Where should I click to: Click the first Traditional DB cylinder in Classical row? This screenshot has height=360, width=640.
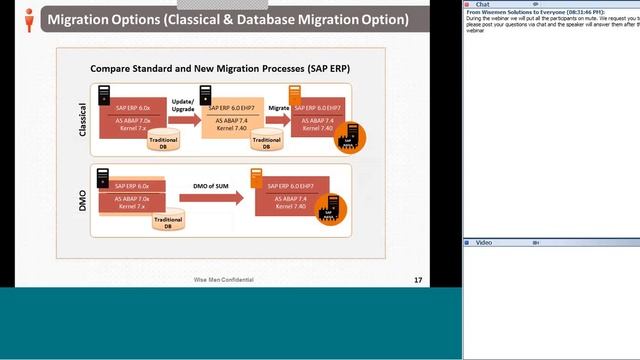pos(163,140)
